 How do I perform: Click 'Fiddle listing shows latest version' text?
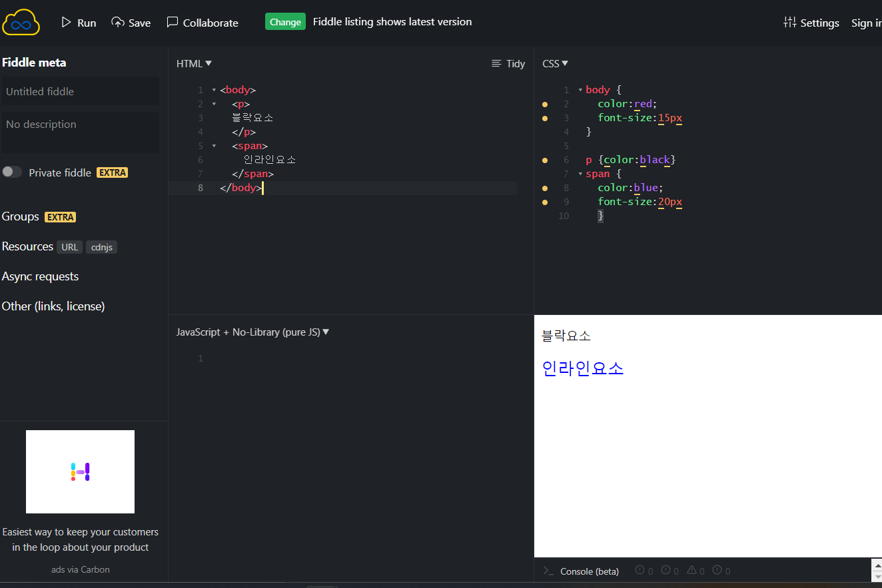click(x=392, y=22)
